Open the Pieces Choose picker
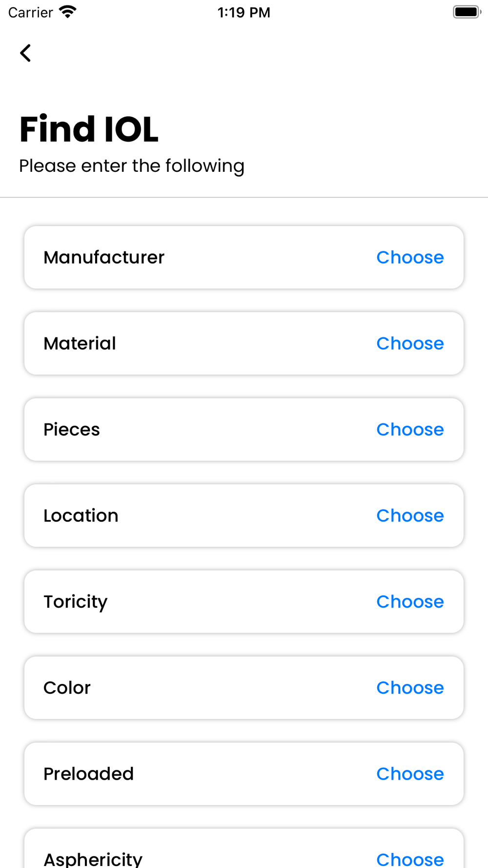 click(410, 430)
